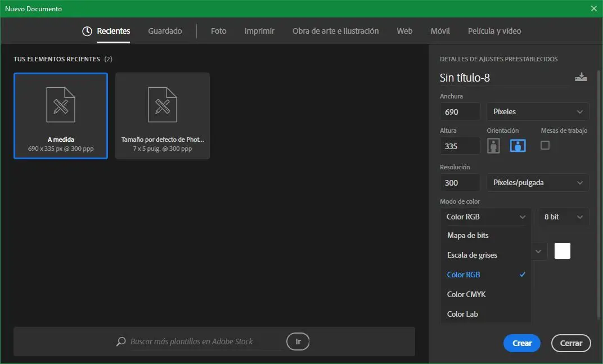This screenshot has width=603, height=364.
Task: Open the Píxeles/pulgada resolution unit dropdown
Action: [538, 182]
